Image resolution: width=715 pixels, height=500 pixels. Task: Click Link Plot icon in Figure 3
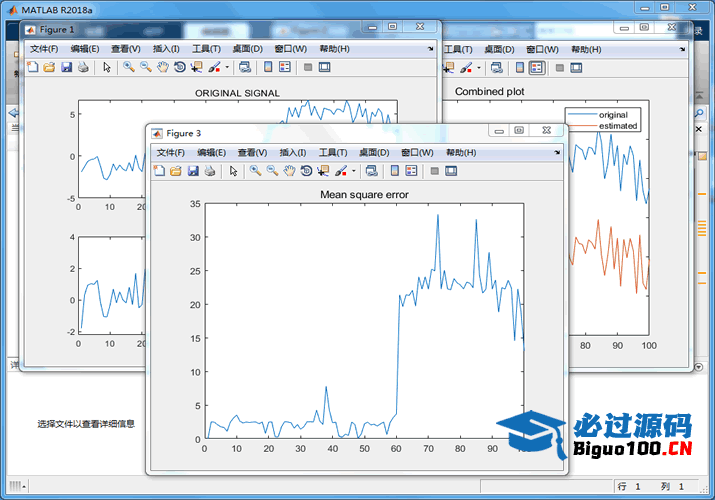tap(372, 171)
